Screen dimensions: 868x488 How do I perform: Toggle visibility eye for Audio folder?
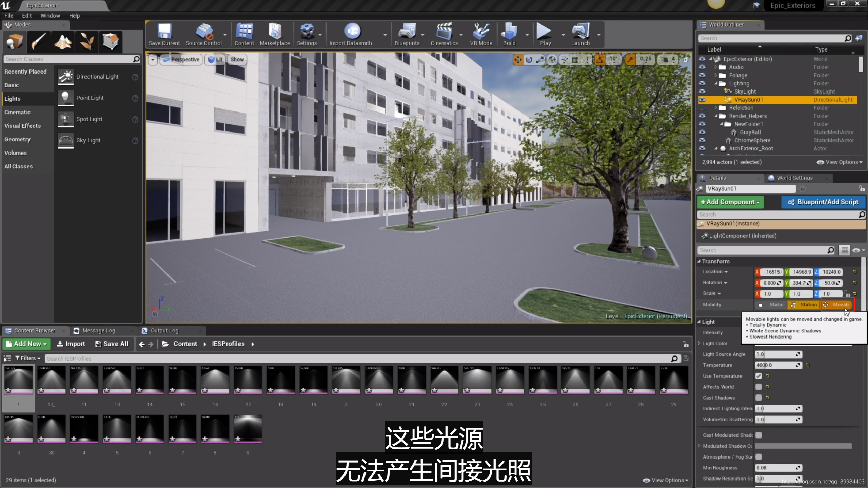pos(702,67)
